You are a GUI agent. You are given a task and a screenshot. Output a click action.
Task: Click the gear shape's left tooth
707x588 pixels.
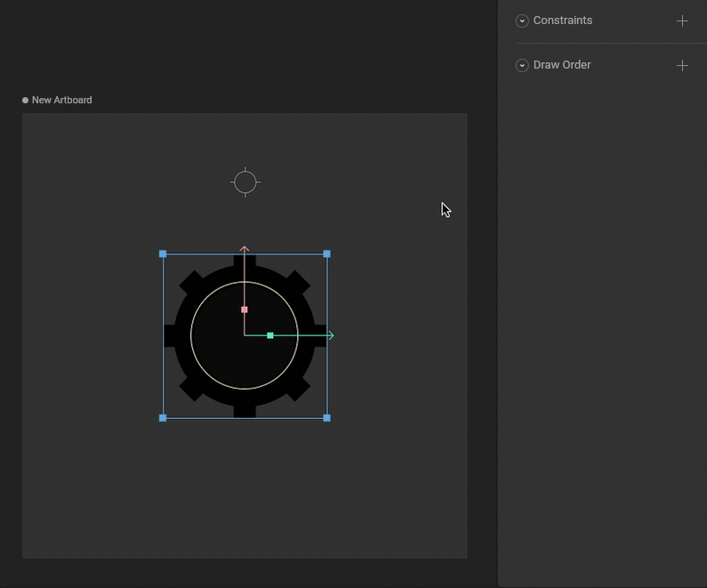[169, 335]
